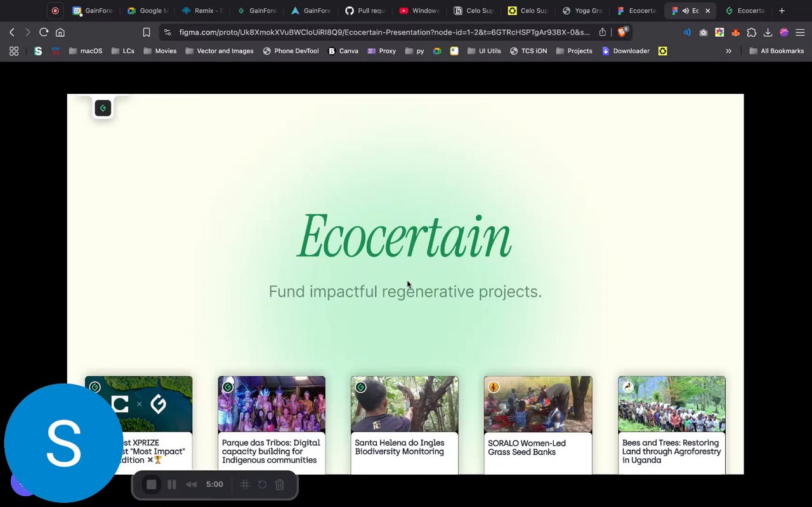812x507 pixels.
Task: Open the SORALO Women-Led Grass Seed Banks photo
Action: [538, 404]
